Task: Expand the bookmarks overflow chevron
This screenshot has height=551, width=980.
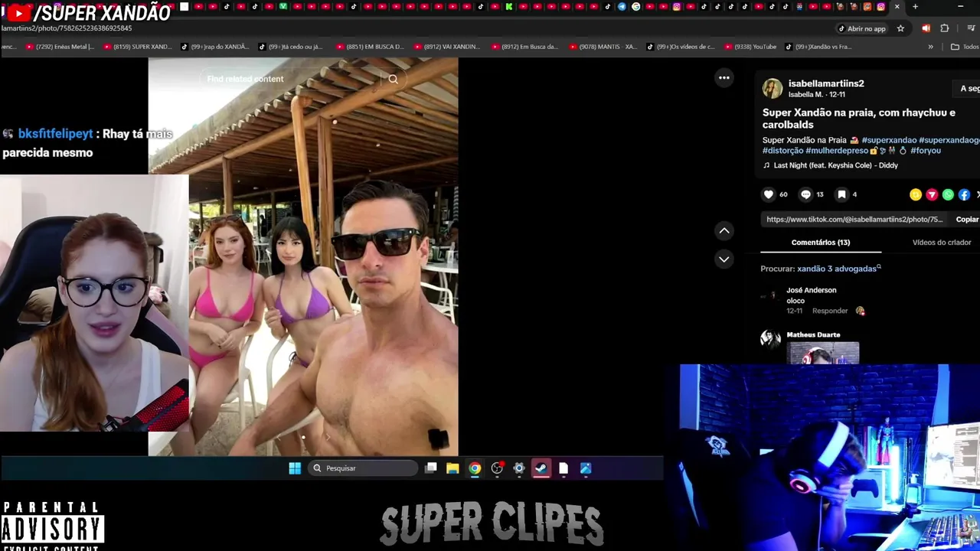Action: (x=930, y=47)
